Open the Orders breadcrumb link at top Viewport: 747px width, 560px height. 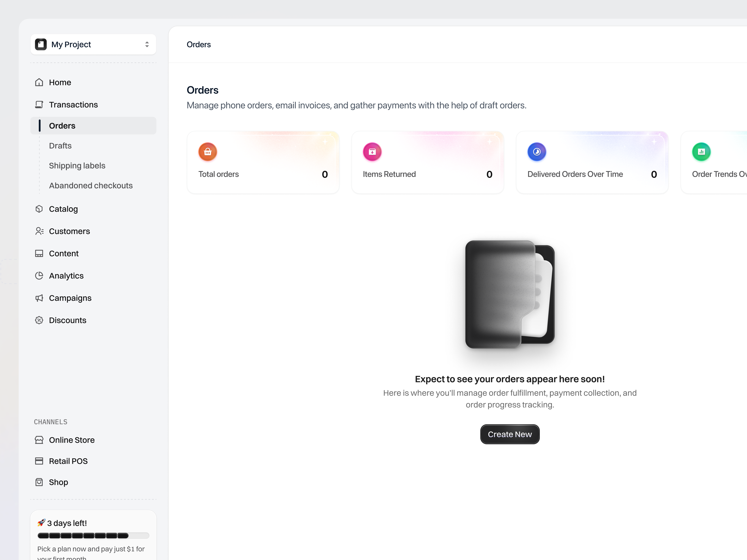tap(199, 44)
